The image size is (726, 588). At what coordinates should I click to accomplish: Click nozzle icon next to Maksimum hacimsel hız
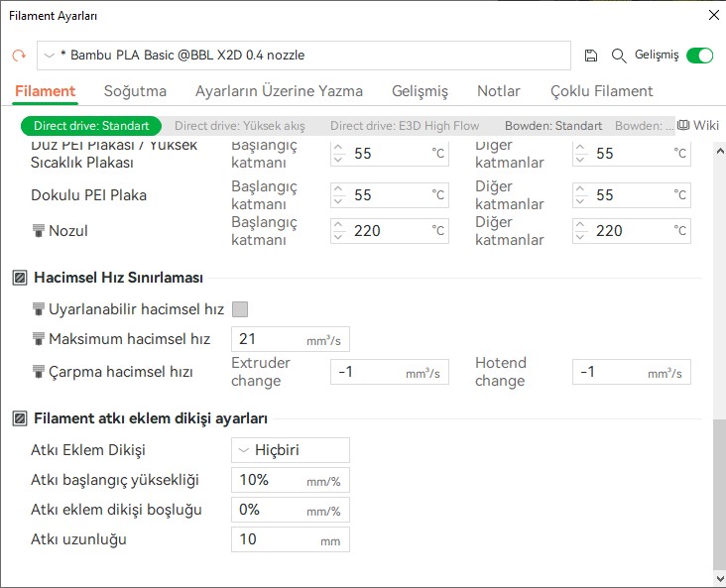(x=39, y=339)
